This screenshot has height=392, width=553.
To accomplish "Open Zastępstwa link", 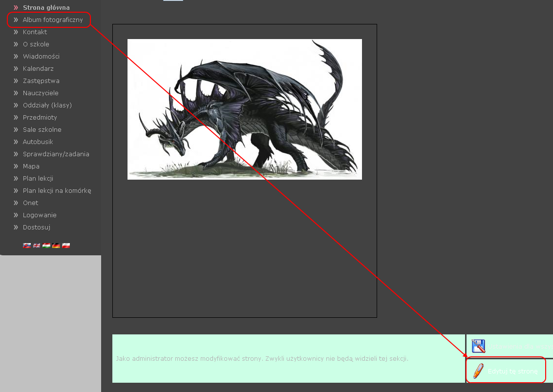I will point(41,81).
